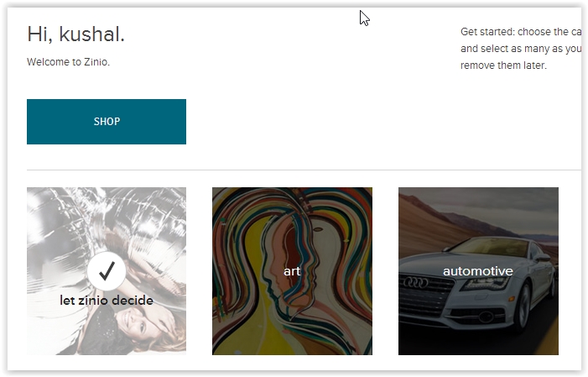Screen dimensions: 588x377
Task: Click the 'remove them later.' text line
Action: [x=503, y=65]
